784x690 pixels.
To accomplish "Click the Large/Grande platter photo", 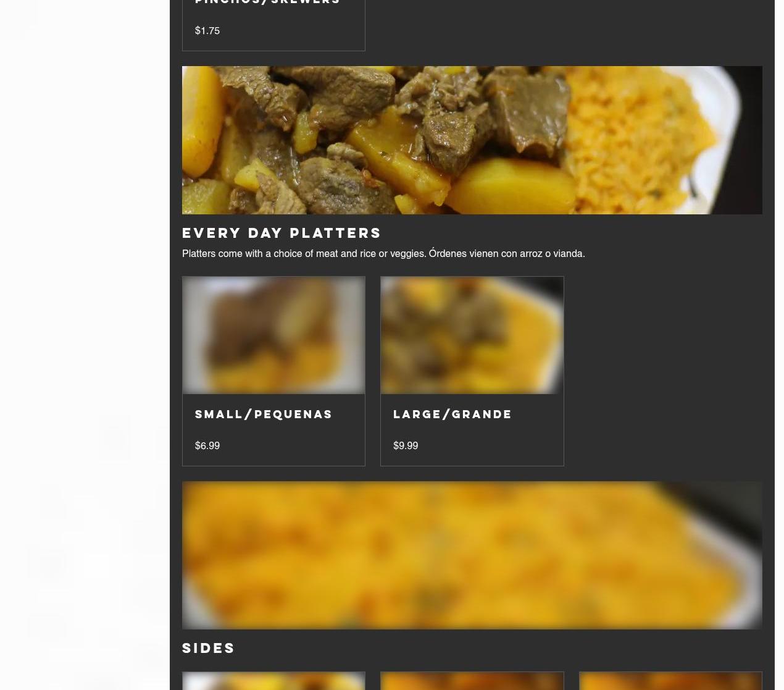I will pyautogui.click(x=472, y=335).
